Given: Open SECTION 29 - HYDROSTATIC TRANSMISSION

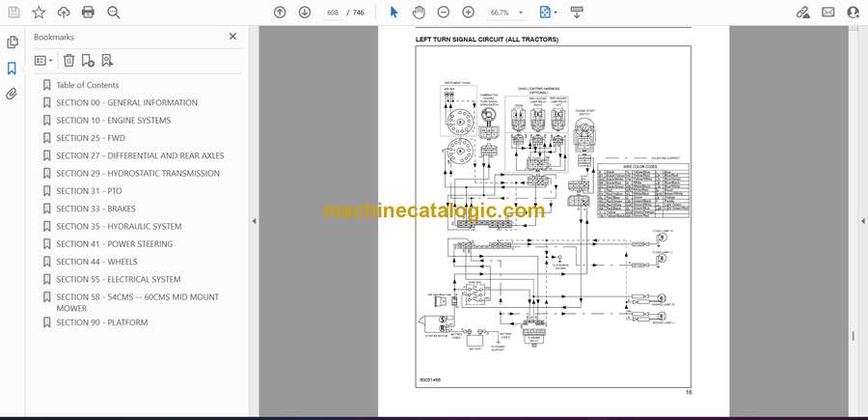Looking at the screenshot, I should pos(138,174).
